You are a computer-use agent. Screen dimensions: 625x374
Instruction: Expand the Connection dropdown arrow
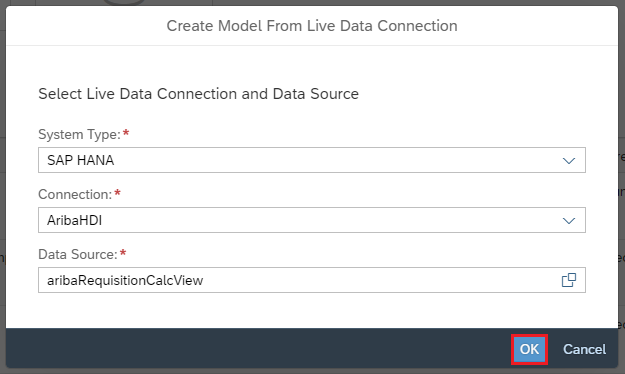point(569,220)
